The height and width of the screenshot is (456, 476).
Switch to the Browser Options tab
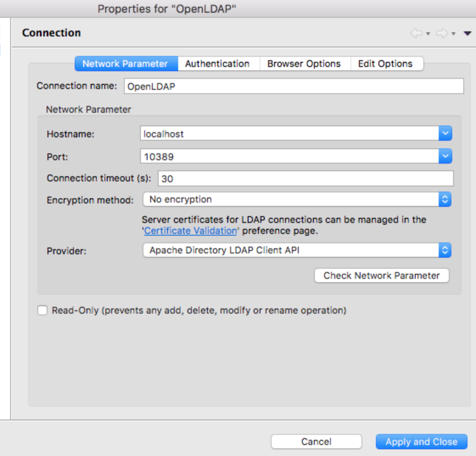click(x=304, y=64)
